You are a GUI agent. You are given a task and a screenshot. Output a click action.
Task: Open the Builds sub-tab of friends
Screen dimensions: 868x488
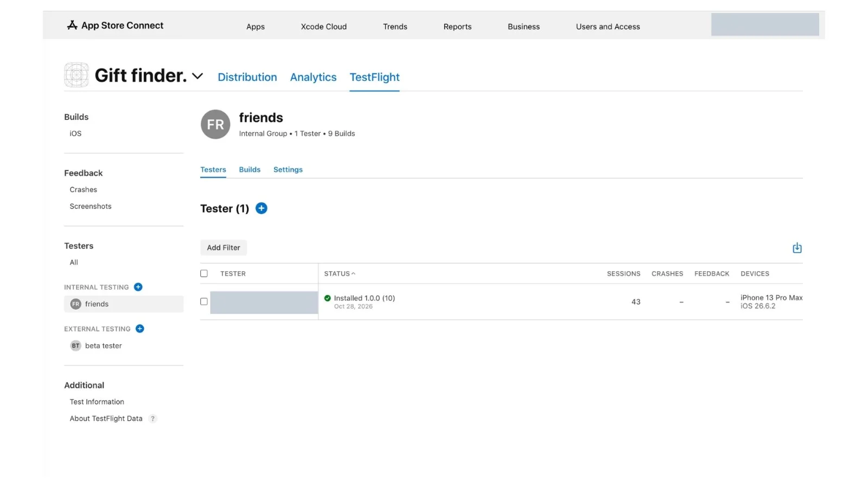click(250, 170)
